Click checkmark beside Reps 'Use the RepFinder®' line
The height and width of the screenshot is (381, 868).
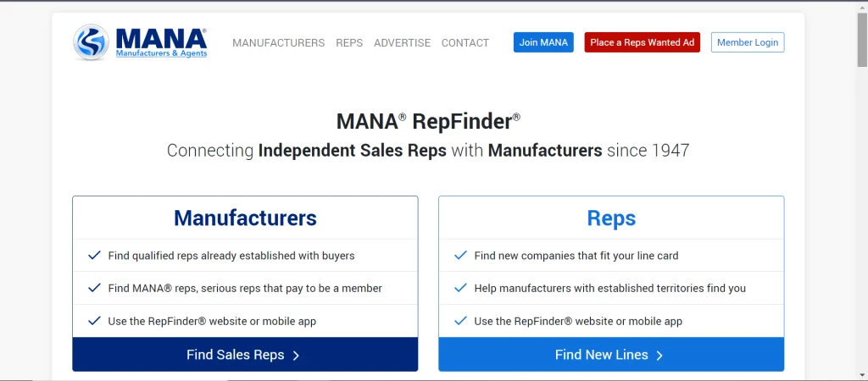coord(460,321)
